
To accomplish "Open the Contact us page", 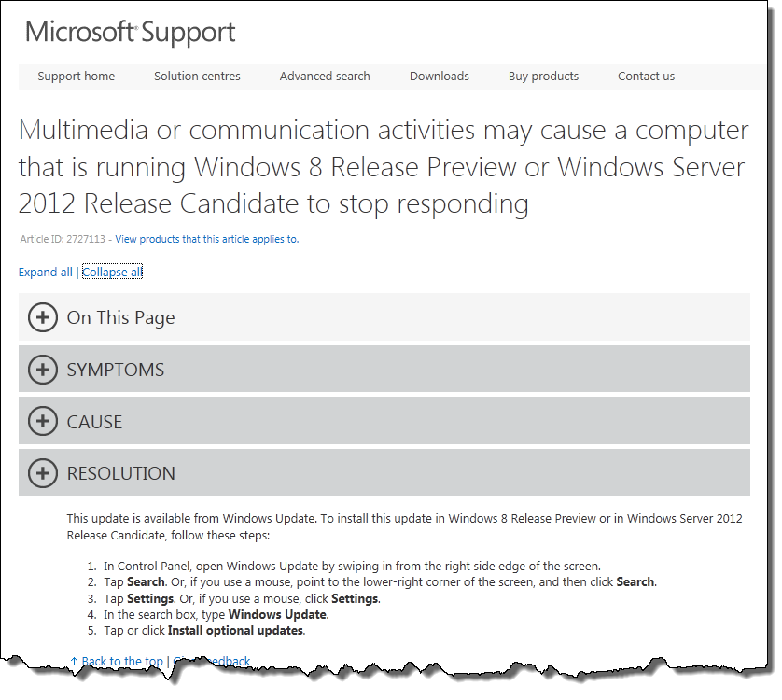I will (647, 77).
